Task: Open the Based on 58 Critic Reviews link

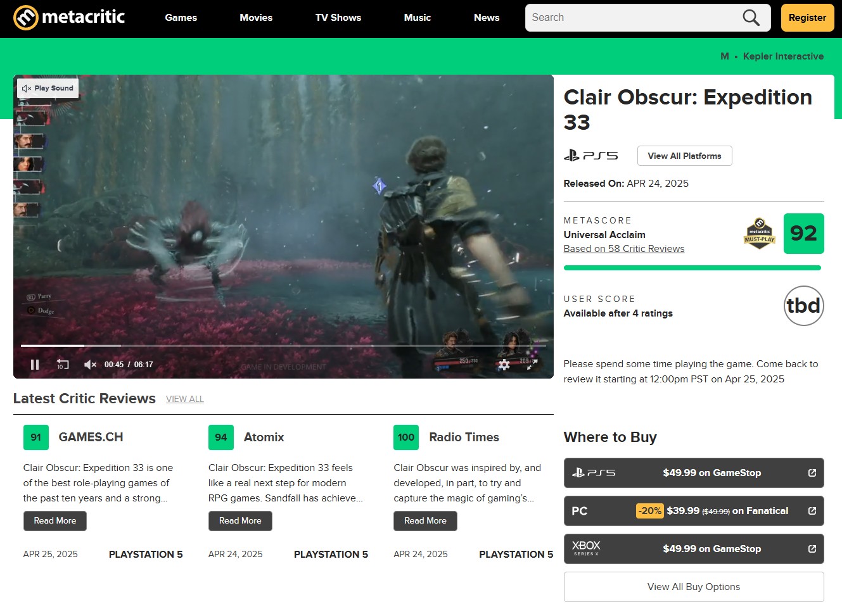Action: tap(623, 248)
